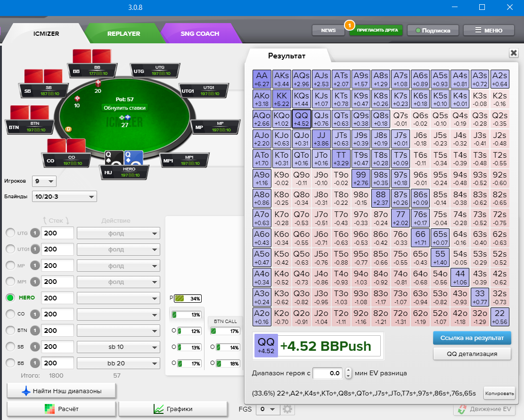524x420 pixels.
Task: Click Найти Нэш диапазоны button
Action: click(61, 391)
